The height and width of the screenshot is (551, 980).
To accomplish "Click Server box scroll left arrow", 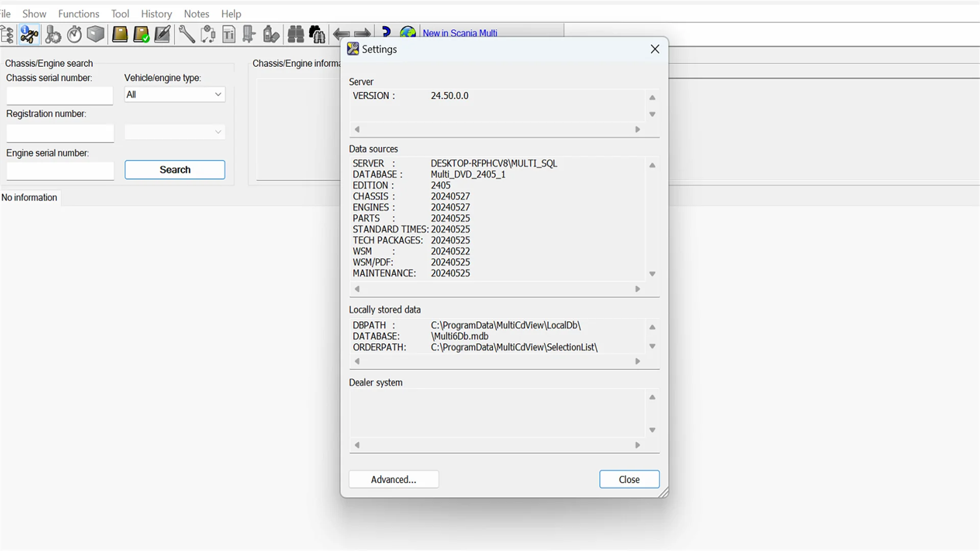I will (x=357, y=129).
